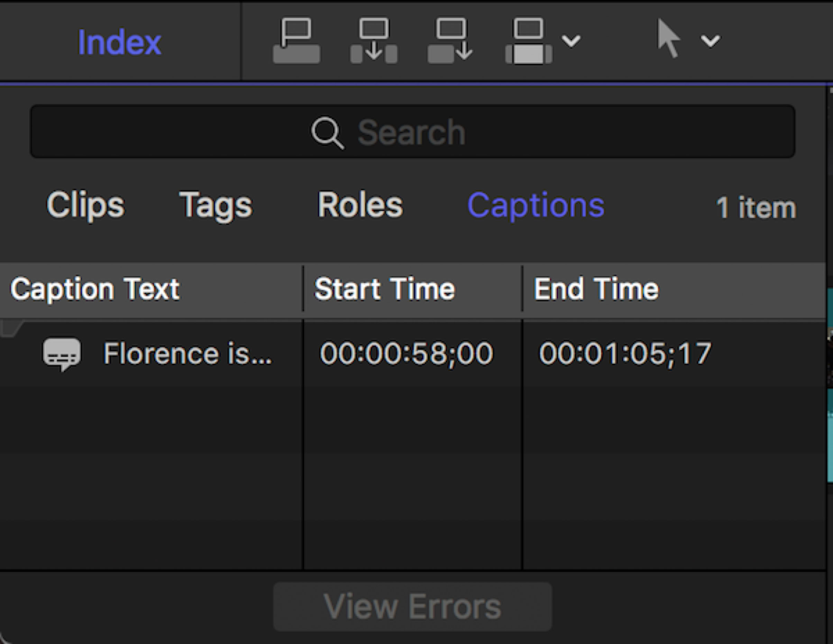Switch to the Roles tab

pos(360,205)
